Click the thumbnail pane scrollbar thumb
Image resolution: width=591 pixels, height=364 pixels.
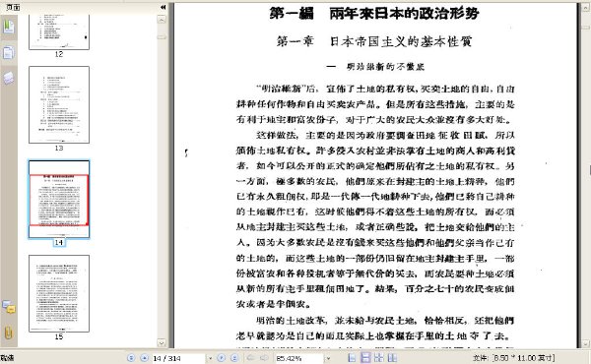click(x=162, y=36)
